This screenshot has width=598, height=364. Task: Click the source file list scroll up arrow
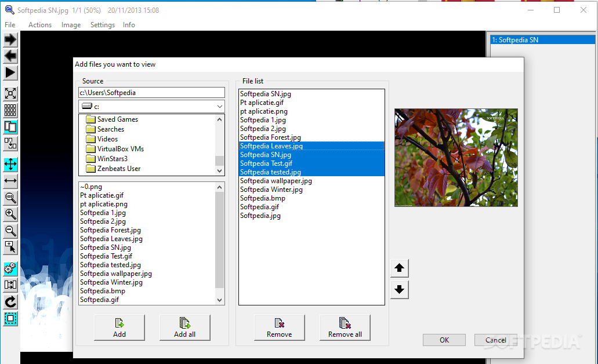(x=219, y=187)
